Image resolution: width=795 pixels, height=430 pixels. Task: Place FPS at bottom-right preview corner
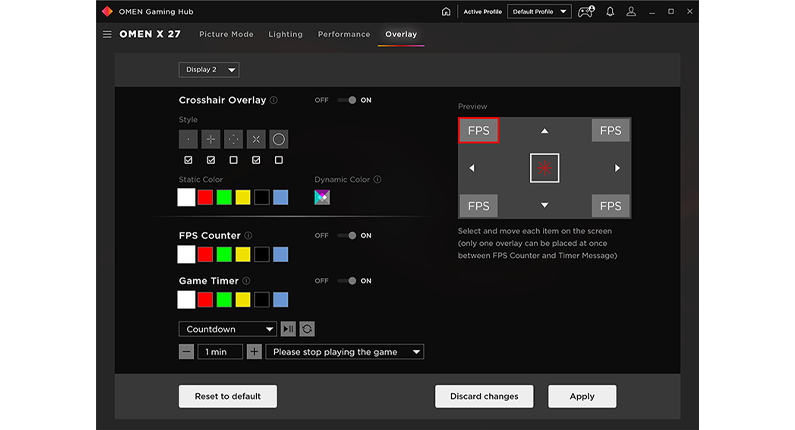[610, 206]
